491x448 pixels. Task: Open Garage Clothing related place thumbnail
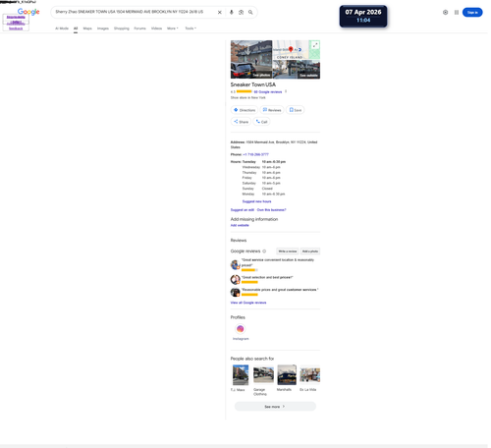tap(263, 375)
